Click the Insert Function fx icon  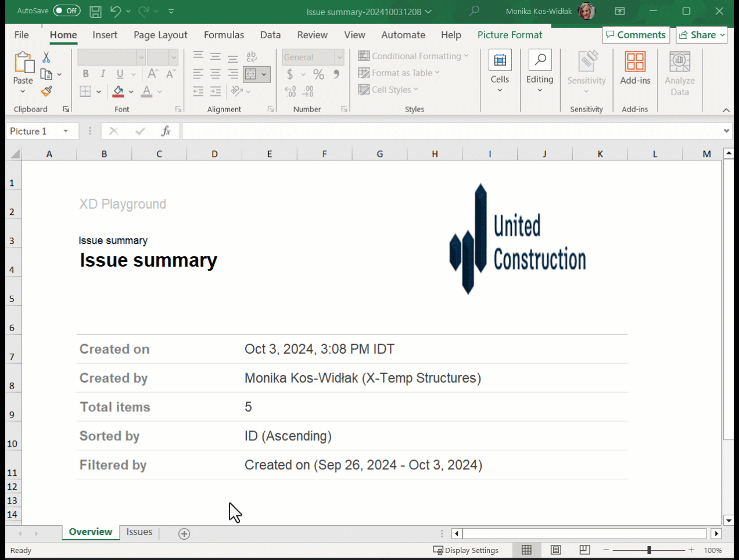point(166,131)
